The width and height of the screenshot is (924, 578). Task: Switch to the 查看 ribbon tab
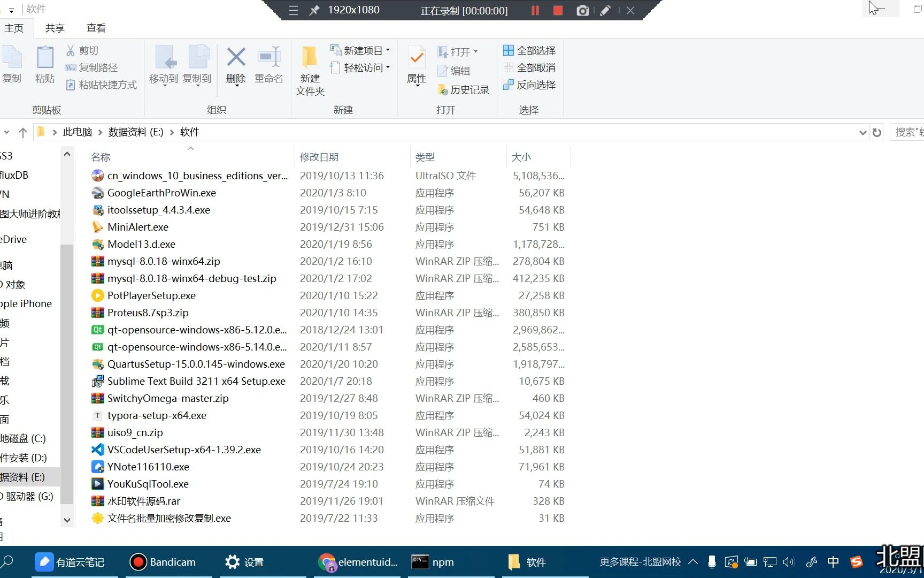(x=96, y=28)
